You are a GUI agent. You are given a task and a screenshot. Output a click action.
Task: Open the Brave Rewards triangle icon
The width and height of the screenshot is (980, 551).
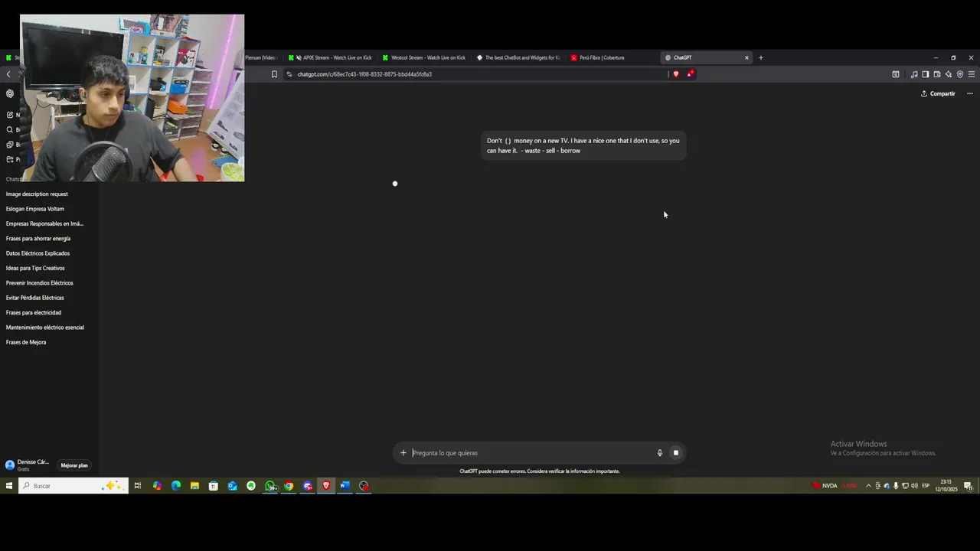click(x=690, y=74)
